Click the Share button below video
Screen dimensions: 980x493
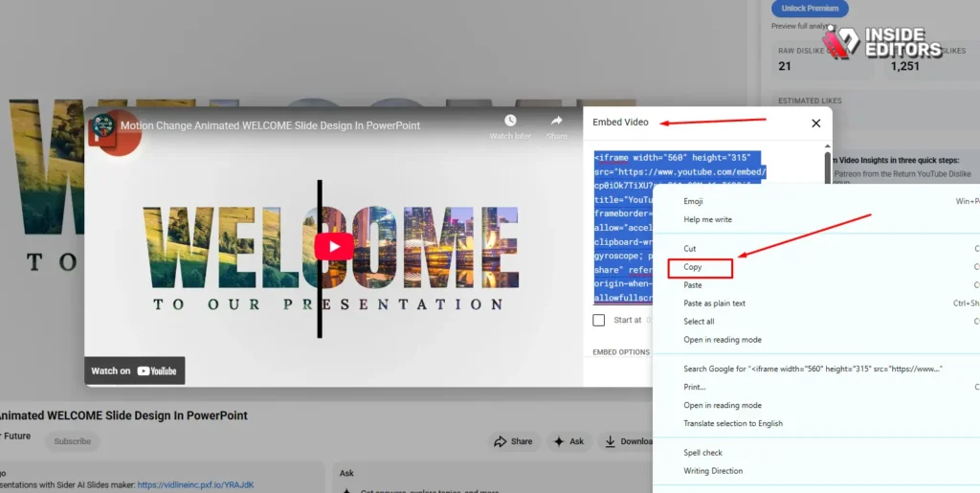[513, 441]
